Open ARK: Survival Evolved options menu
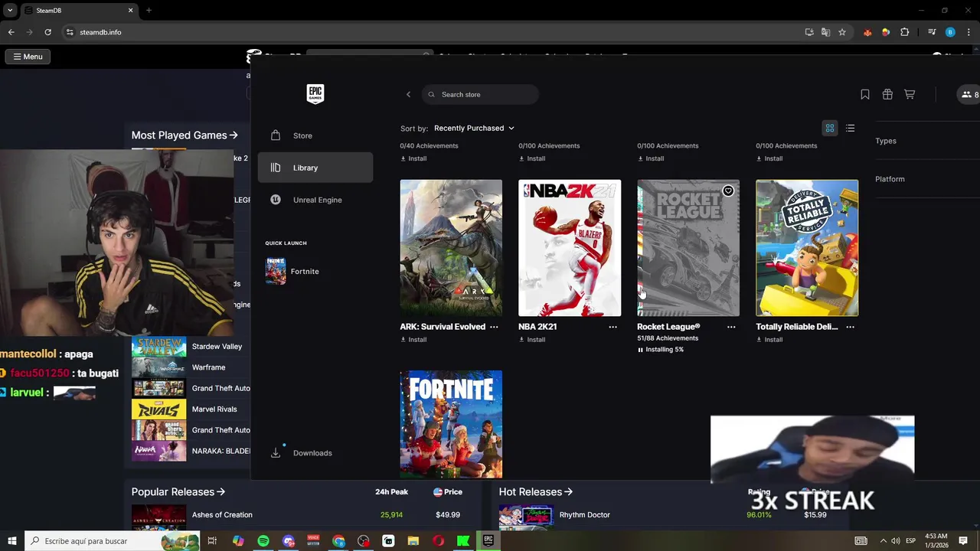The width and height of the screenshot is (980, 551). (x=494, y=327)
